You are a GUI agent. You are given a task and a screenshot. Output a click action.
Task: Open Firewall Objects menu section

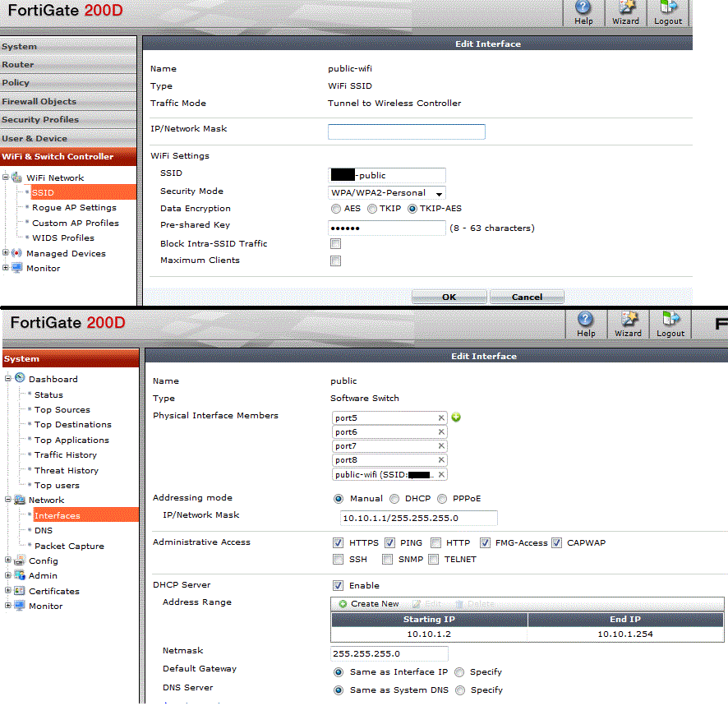[68, 101]
